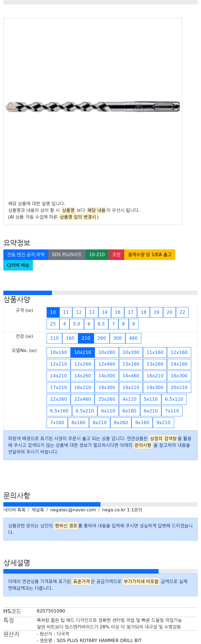Choose model 14x300
The height and width of the screenshot is (644, 201).
pyautogui.click(x=107, y=376)
